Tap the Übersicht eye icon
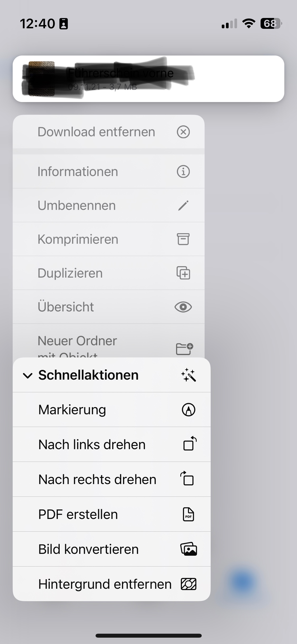Screen dimensions: 297x644 183,307
